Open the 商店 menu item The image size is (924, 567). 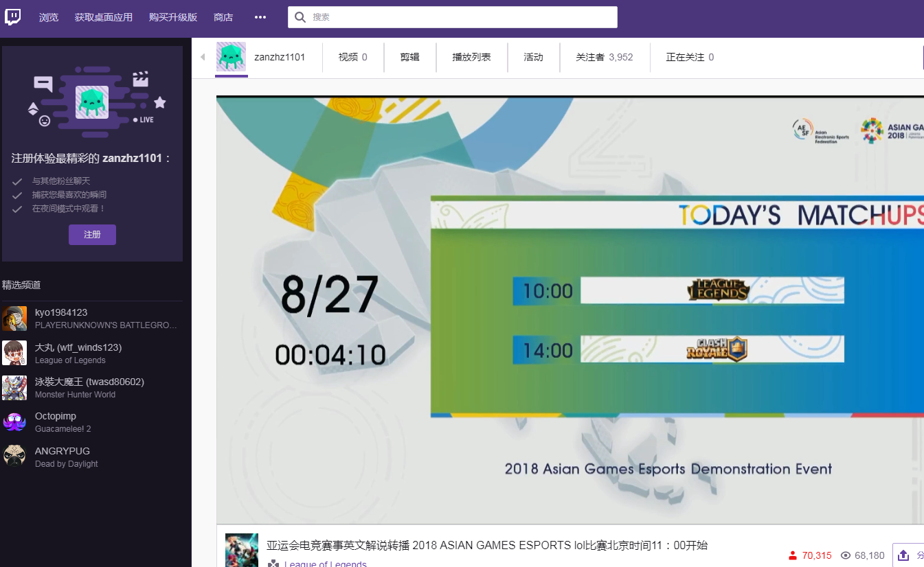pos(223,16)
